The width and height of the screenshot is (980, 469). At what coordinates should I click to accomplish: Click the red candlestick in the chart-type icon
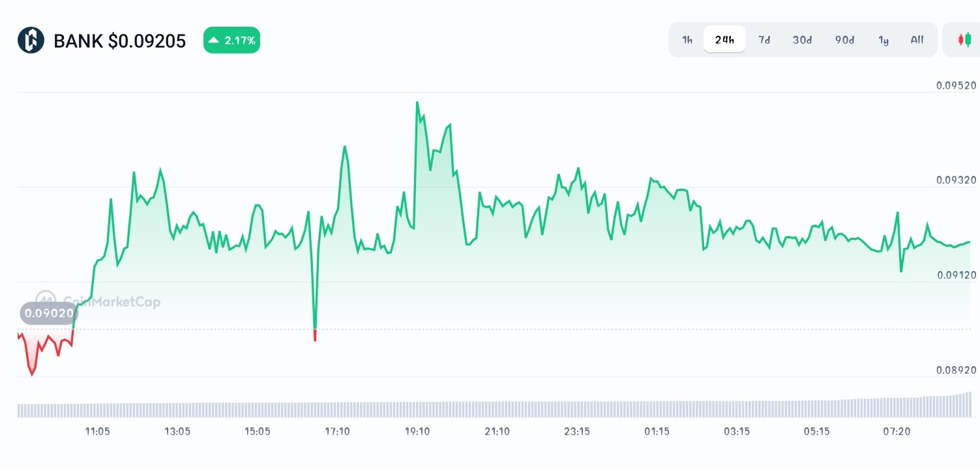[961, 40]
